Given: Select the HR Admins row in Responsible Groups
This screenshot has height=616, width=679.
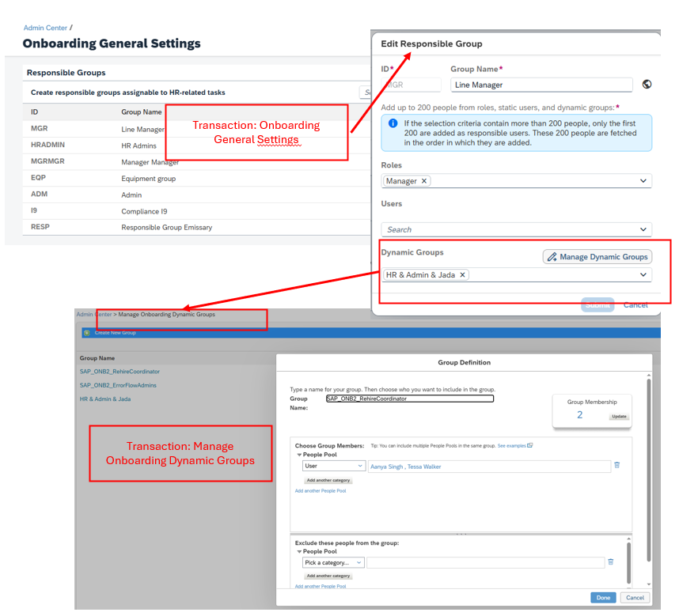Looking at the screenshot, I should point(138,145).
